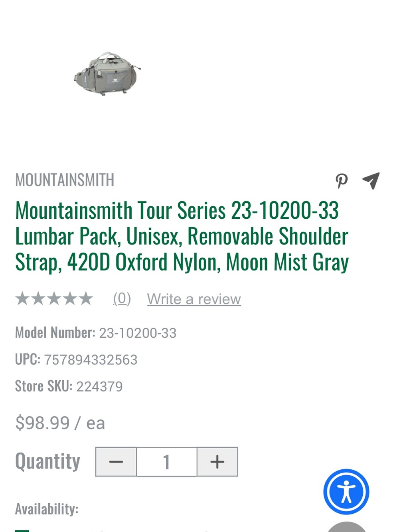
Task: Click the fifth rating star
Action: 86,299
